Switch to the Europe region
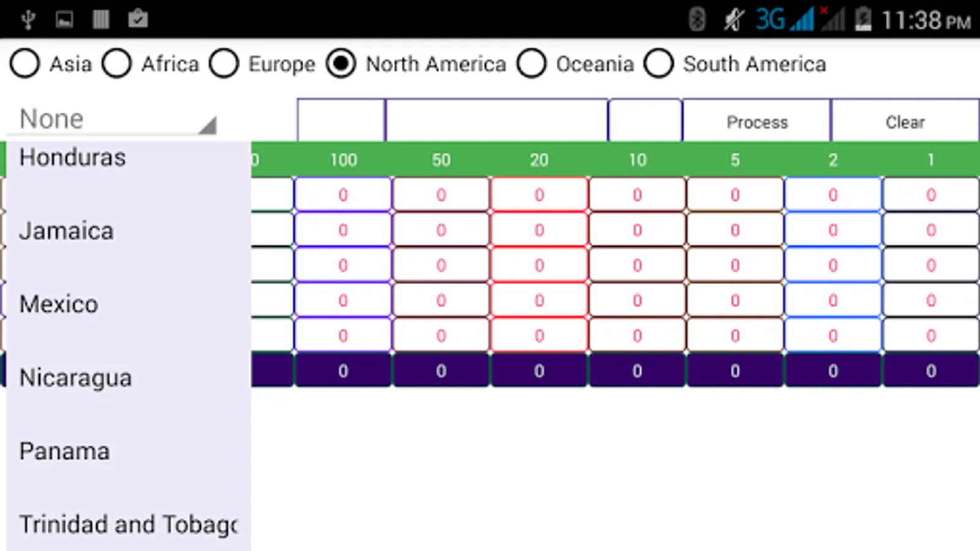The height and width of the screenshot is (551, 980). [x=224, y=63]
